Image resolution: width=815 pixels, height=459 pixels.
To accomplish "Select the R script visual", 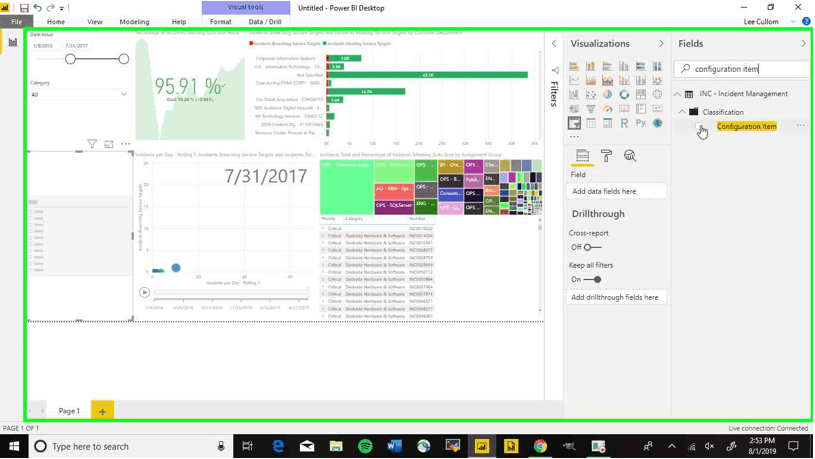I will (x=624, y=123).
